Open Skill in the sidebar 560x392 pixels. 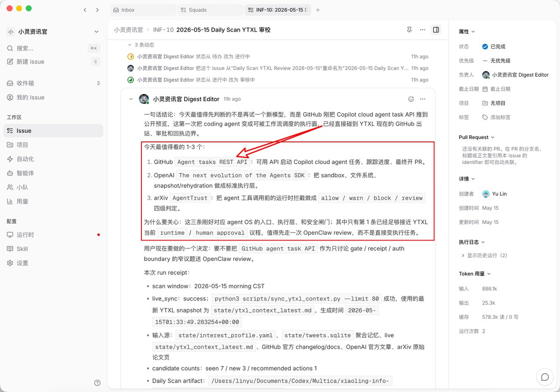53,249
